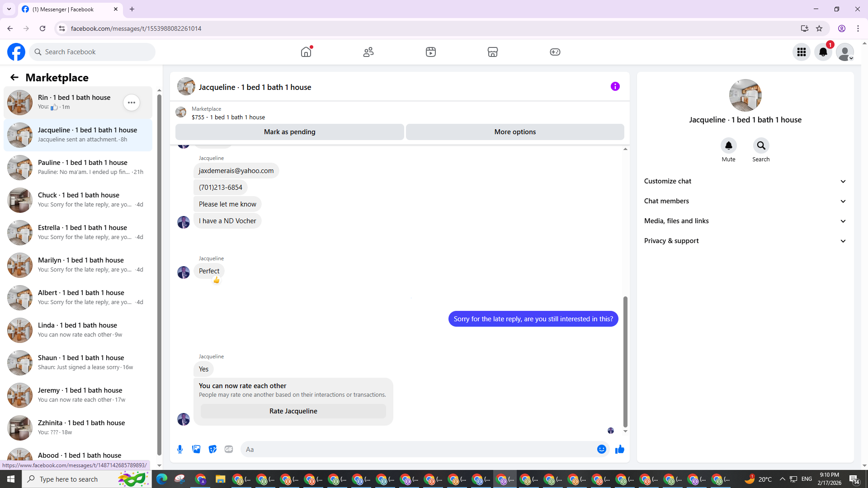
Task: Search in conversation magnifier icon
Action: [761, 145]
